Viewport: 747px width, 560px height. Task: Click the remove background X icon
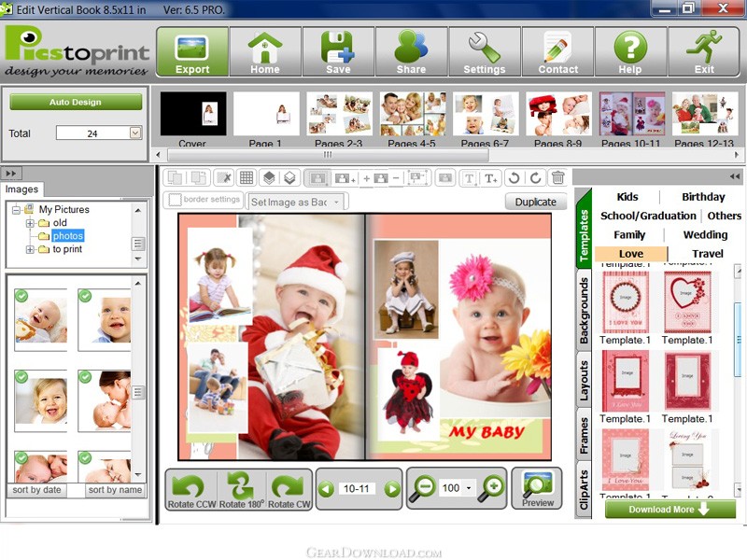tap(224, 178)
